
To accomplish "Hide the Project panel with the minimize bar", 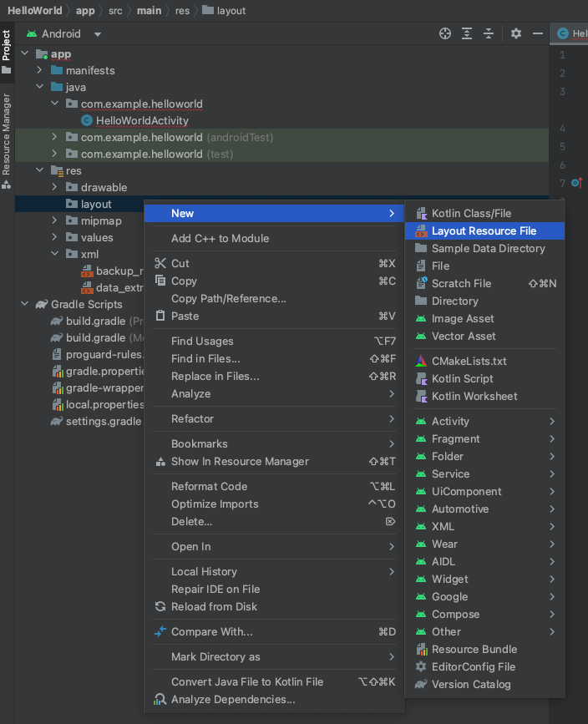I will click(539, 33).
